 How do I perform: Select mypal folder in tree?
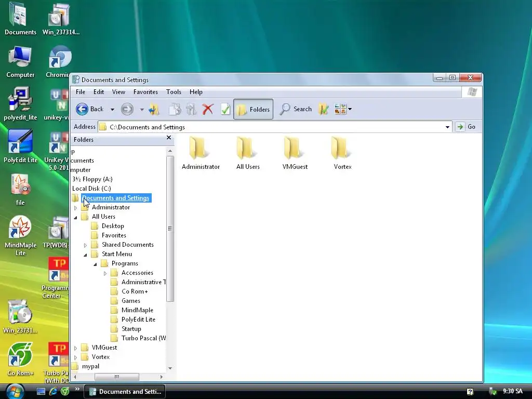click(90, 366)
